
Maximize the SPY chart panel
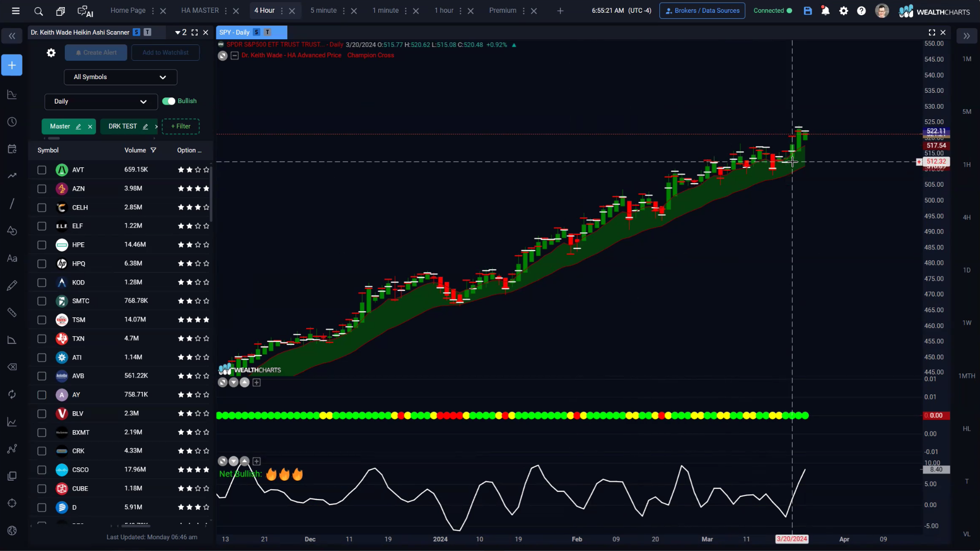click(x=932, y=32)
